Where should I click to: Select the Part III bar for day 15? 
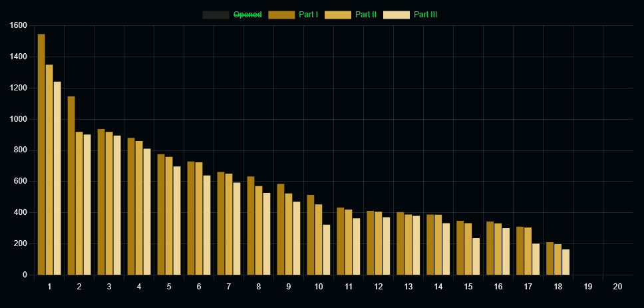[476, 257]
